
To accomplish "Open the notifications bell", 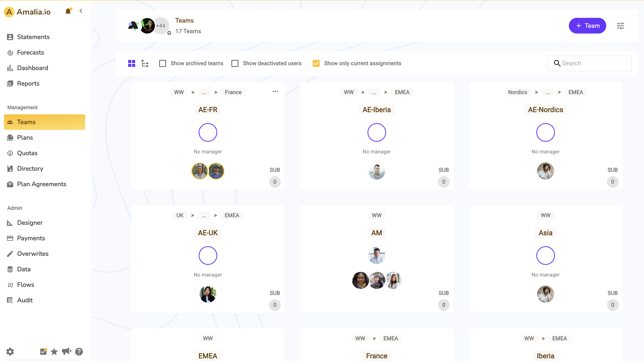I will [68, 11].
